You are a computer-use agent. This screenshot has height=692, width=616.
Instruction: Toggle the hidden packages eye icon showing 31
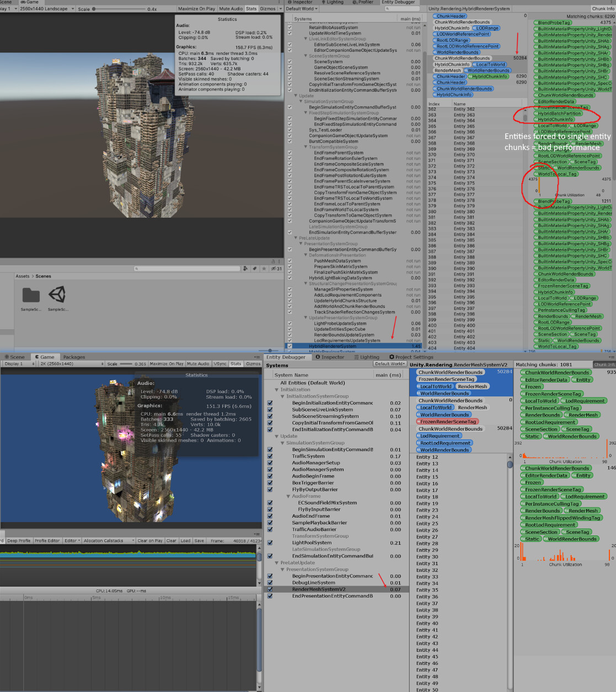click(276, 269)
